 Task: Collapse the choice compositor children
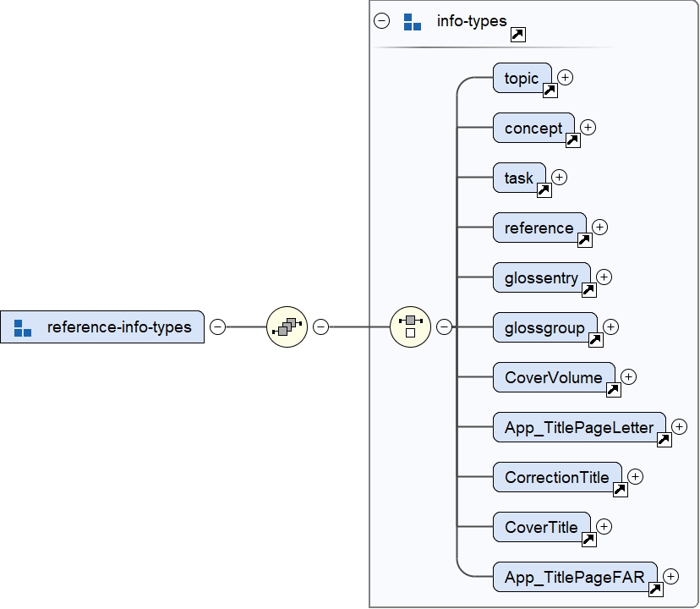click(x=444, y=326)
